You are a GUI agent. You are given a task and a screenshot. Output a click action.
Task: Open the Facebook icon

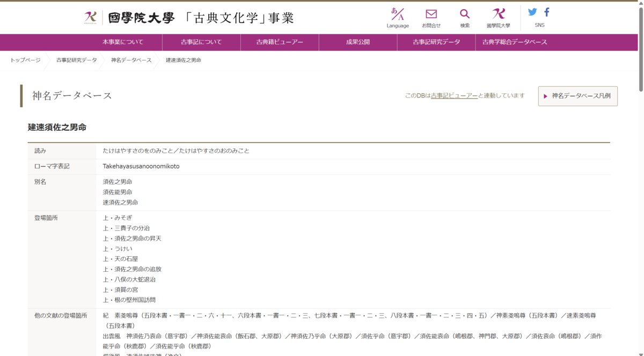click(x=547, y=12)
